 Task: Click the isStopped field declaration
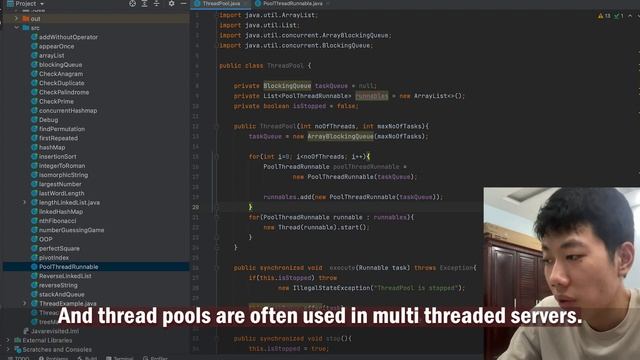coord(309,106)
